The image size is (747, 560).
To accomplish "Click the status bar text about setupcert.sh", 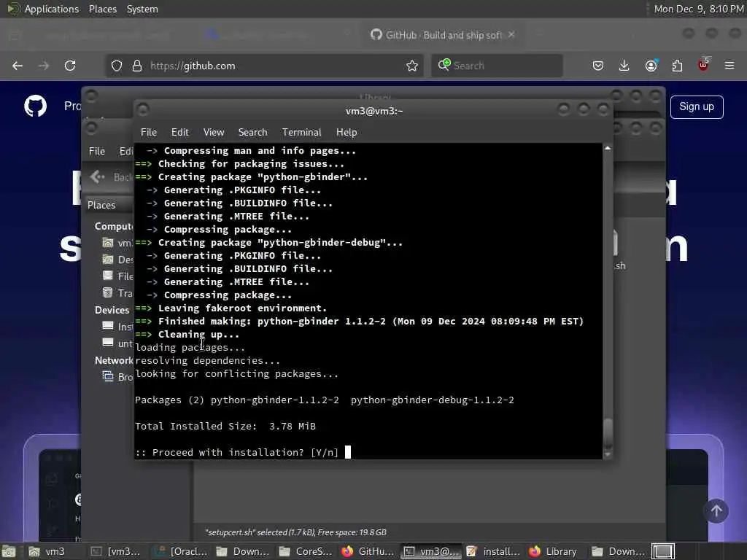I will click(295, 532).
